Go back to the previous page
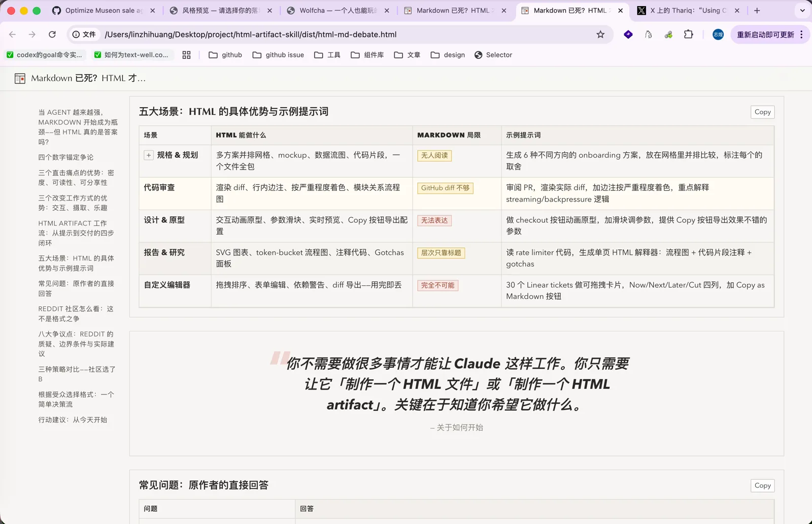The image size is (812, 524). (13, 35)
